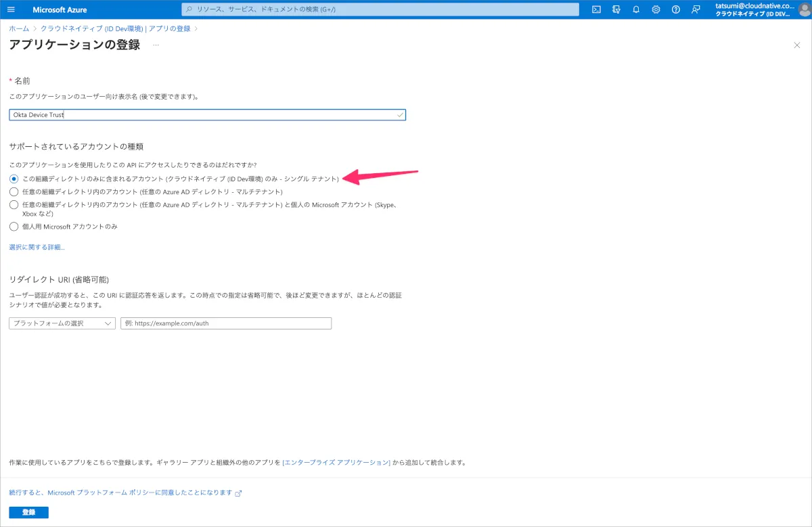Click the 登録 button
This screenshot has height=527, width=812.
point(28,512)
